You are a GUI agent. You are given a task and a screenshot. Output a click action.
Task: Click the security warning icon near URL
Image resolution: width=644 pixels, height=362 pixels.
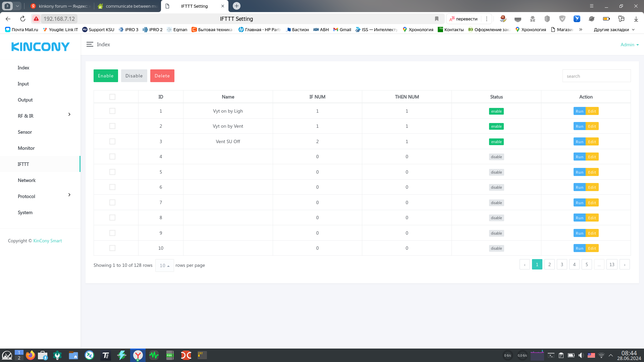click(36, 19)
